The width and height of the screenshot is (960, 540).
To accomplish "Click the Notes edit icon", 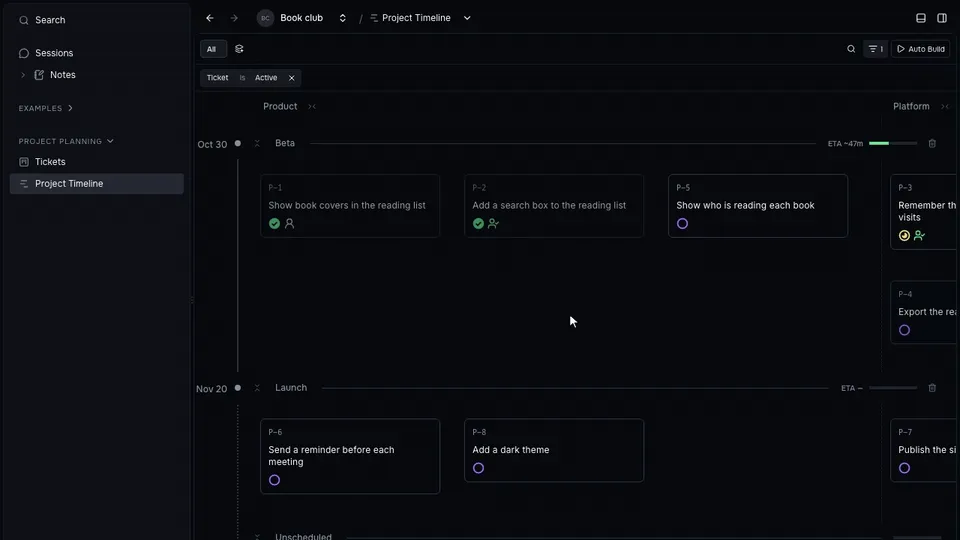I will (39, 75).
